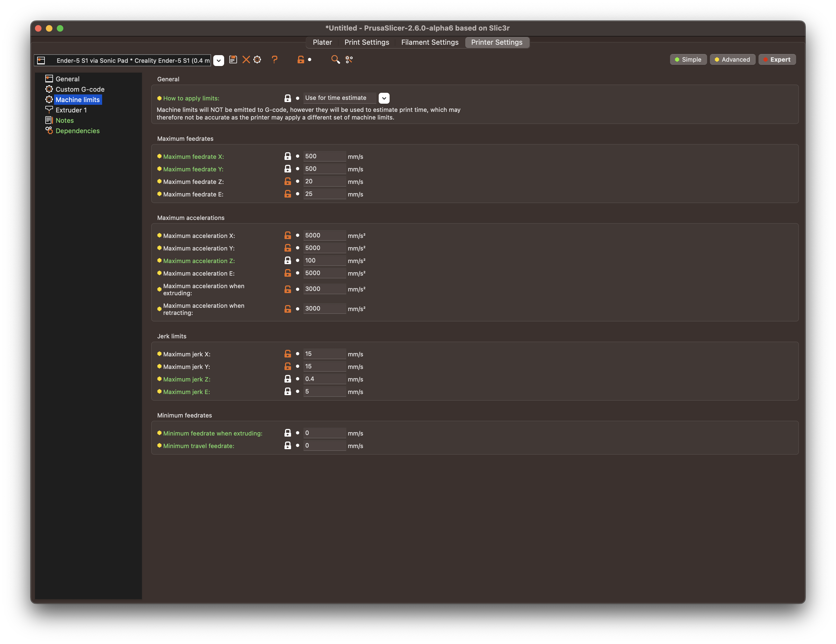
Task: Click lock icon for Maximum jerk E
Action: point(287,392)
